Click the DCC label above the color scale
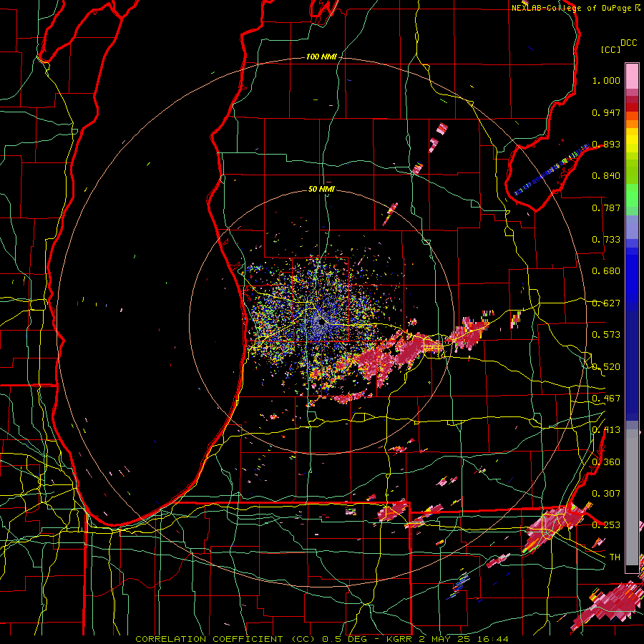644x644 pixels. (628, 43)
